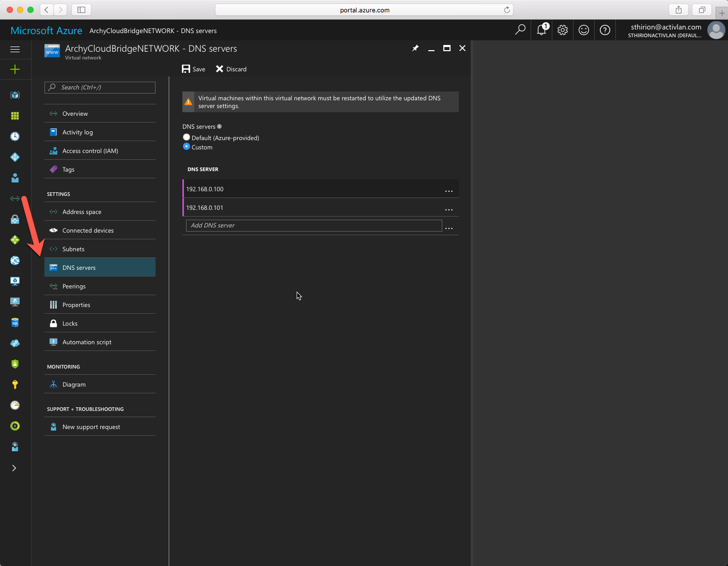
Task: Click the Safari back navigation button
Action: [47, 10]
